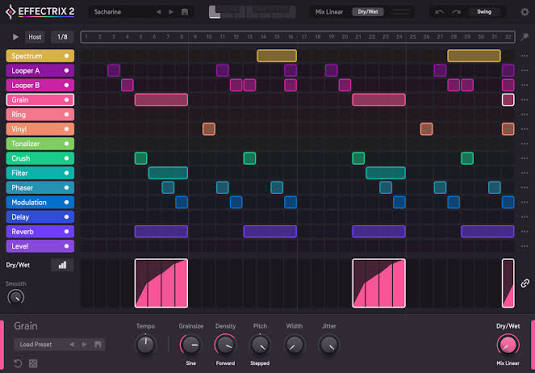This screenshot has width=535, height=373.
Task: Select the Delay track label button
Action: click(40, 217)
